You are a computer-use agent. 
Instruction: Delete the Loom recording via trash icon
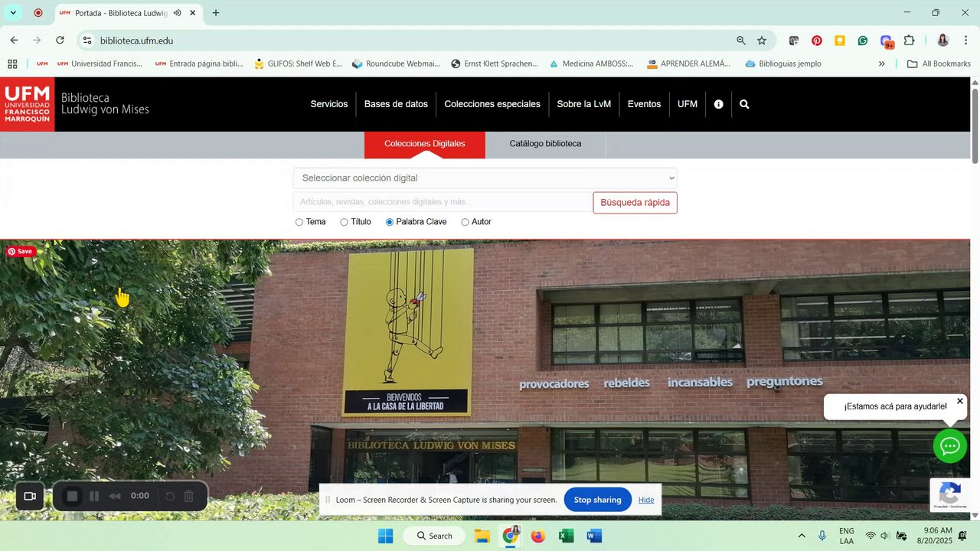[189, 496]
